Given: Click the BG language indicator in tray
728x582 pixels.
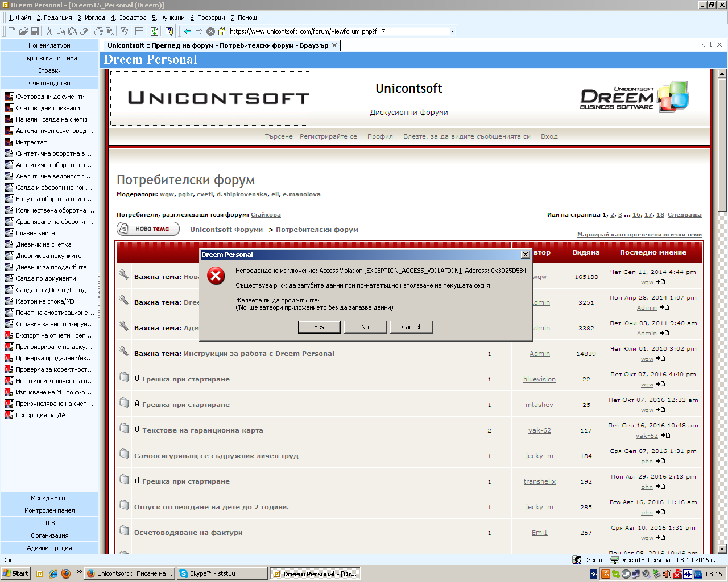Looking at the screenshot, I should click(594, 574).
